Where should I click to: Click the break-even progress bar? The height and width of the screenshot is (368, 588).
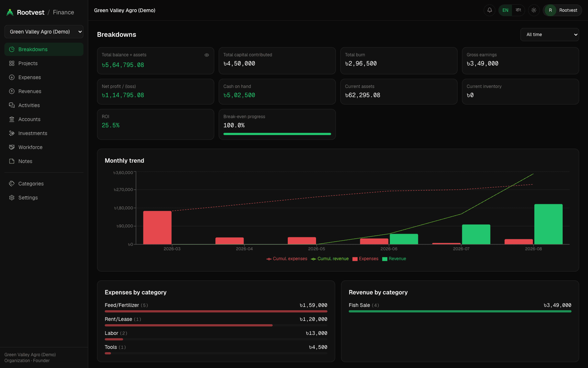pyautogui.click(x=277, y=134)
